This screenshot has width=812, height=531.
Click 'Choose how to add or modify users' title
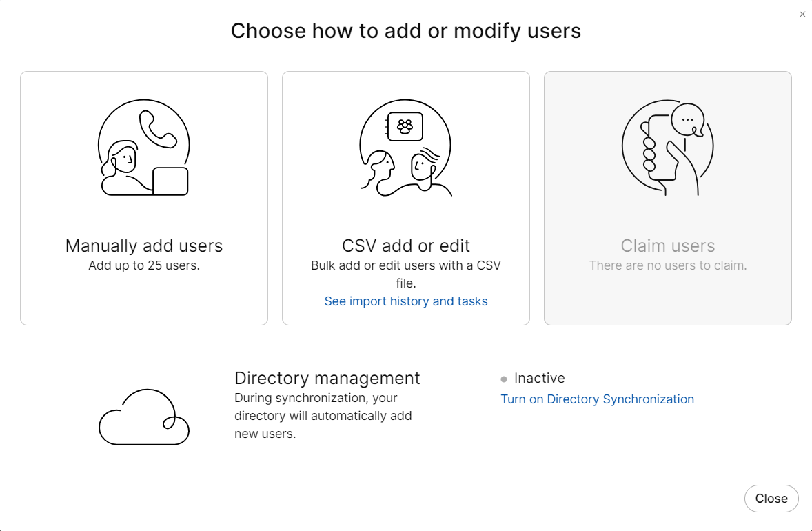pyautogui.click(x=406, y=30)
